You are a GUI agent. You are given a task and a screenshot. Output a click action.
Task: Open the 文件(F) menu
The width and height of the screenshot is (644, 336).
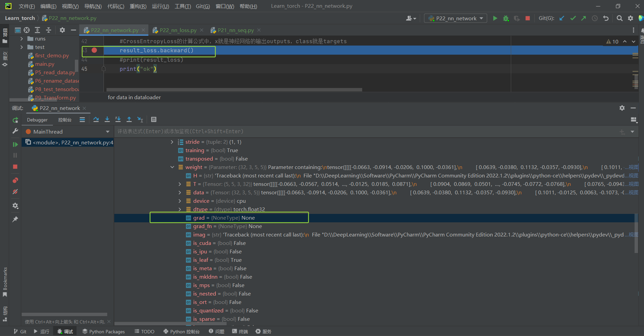pos(27,6)
